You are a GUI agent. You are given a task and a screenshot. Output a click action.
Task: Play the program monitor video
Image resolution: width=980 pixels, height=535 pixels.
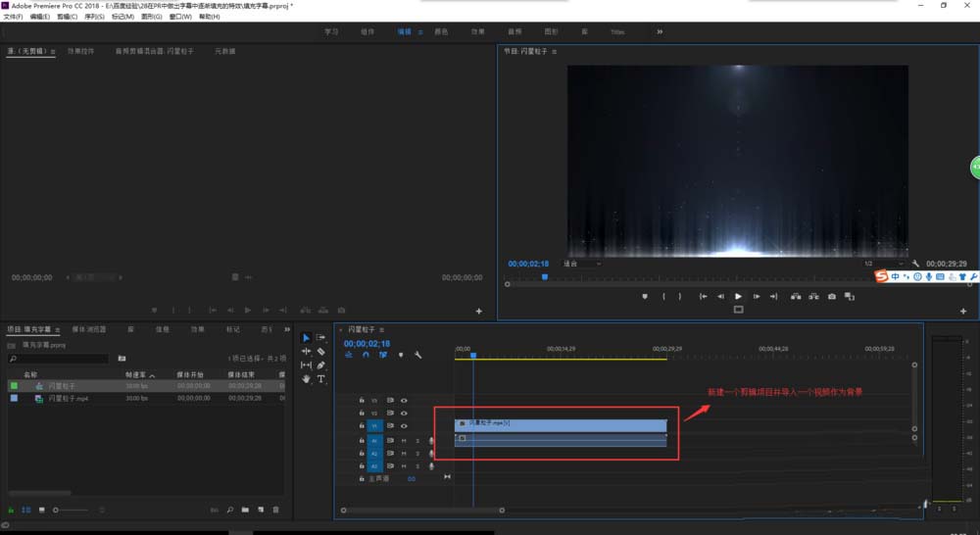[738, 296]
